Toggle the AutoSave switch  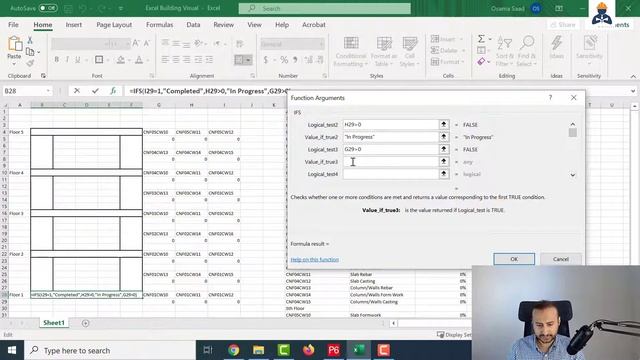coord(48,8)
